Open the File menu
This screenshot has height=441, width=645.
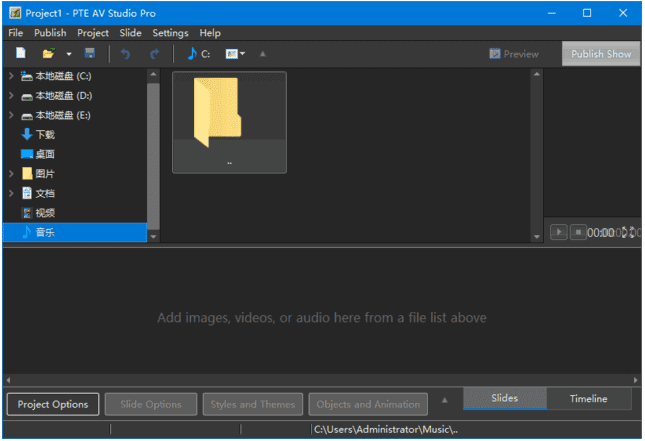coord(16,33)
